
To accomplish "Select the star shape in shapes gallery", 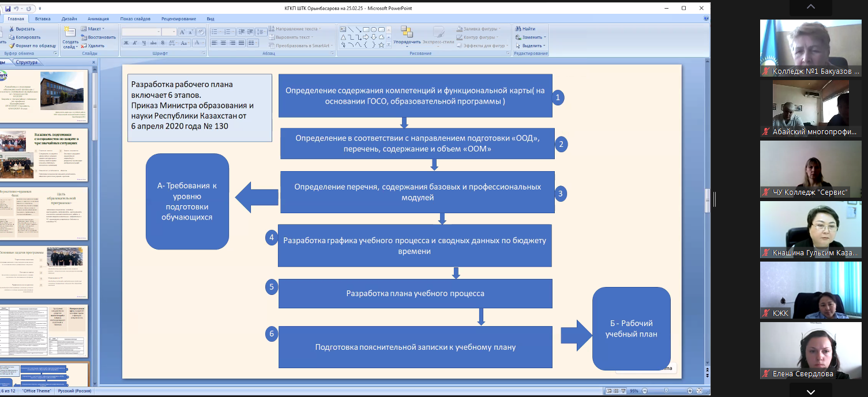I will [x=381, y=45].
